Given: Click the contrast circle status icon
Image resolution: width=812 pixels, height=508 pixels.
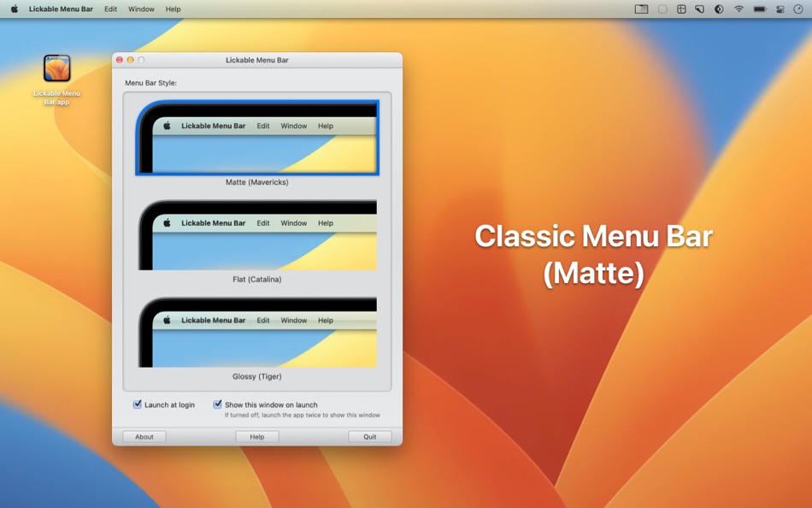Looking at the screenshot, I should pyautogui.click(x=719, y=9).
